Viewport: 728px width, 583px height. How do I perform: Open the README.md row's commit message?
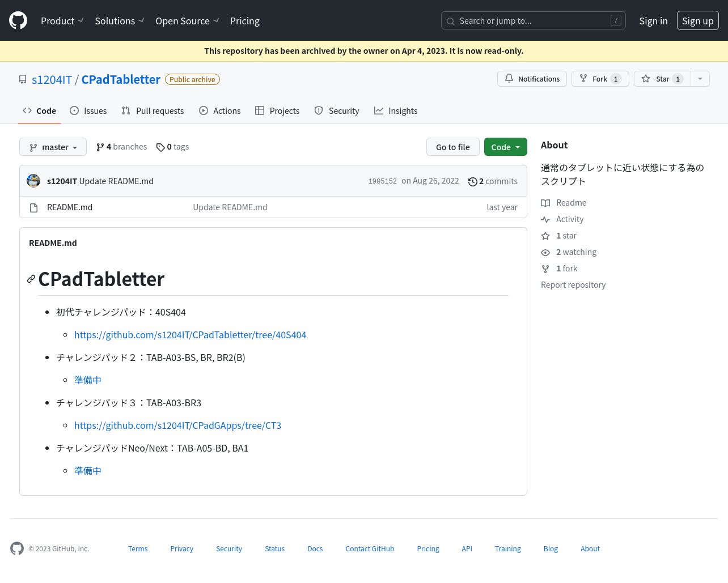(230, 207)
